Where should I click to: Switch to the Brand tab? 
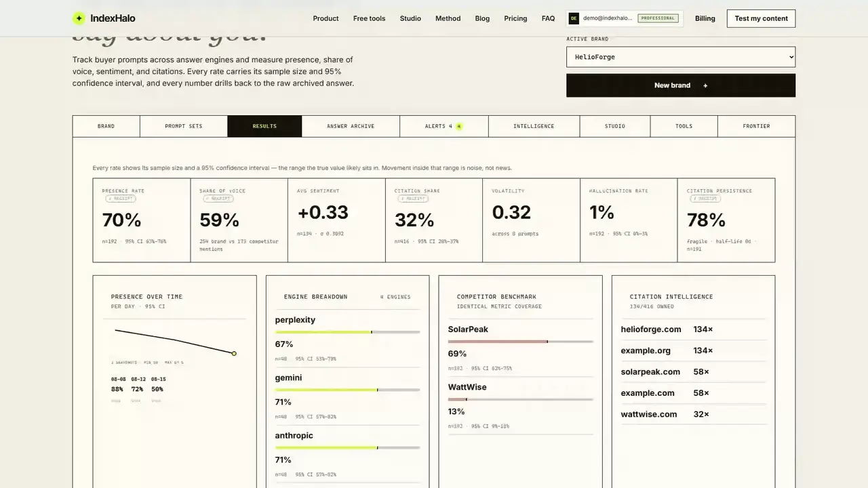pos(106,126)
